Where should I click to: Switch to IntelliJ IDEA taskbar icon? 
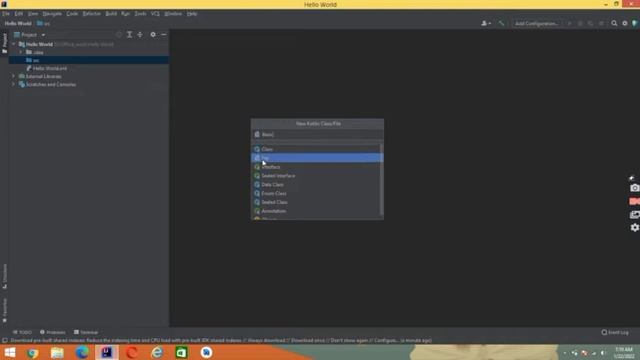pos(107,352)
